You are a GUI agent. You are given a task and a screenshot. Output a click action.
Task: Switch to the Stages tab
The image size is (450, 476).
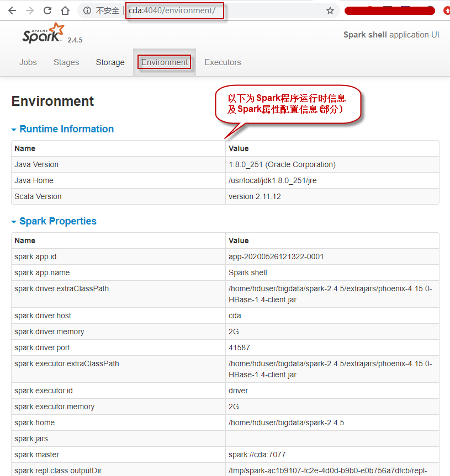(66, 62)
